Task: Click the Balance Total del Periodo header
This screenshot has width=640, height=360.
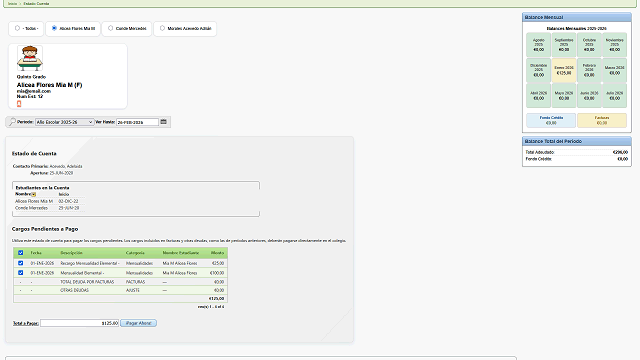Action: point(577,141)
